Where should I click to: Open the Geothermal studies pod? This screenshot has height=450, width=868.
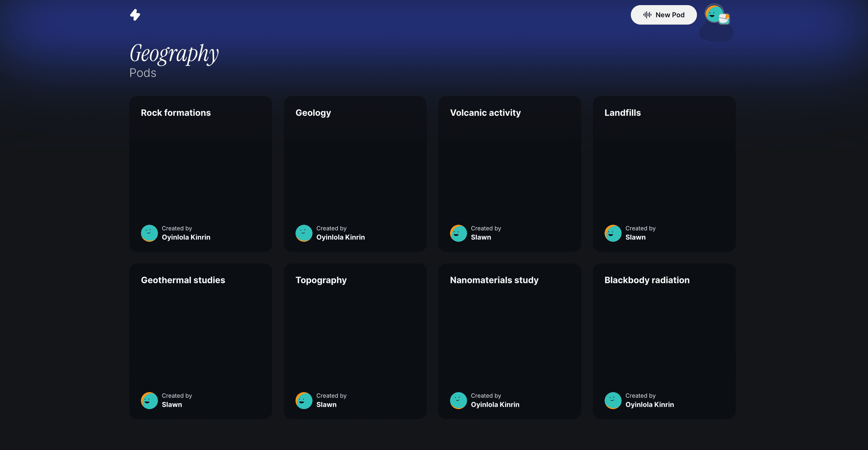tap(200, 341)
